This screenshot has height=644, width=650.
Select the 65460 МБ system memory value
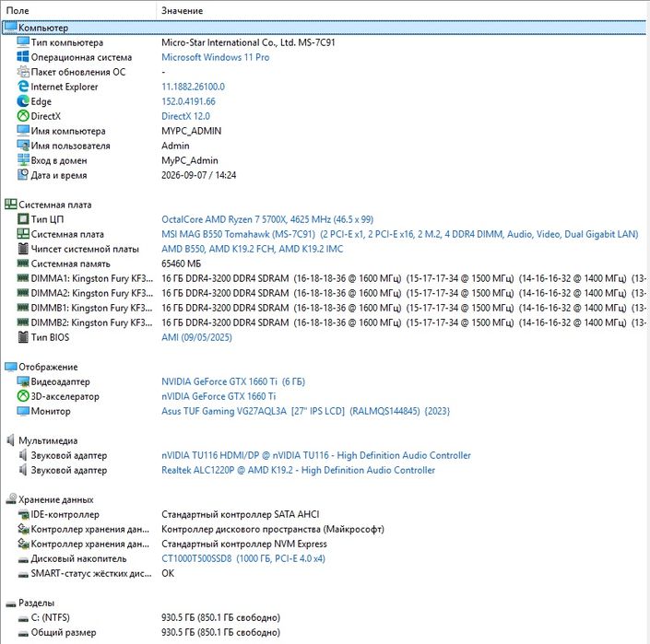click(181, 263)
